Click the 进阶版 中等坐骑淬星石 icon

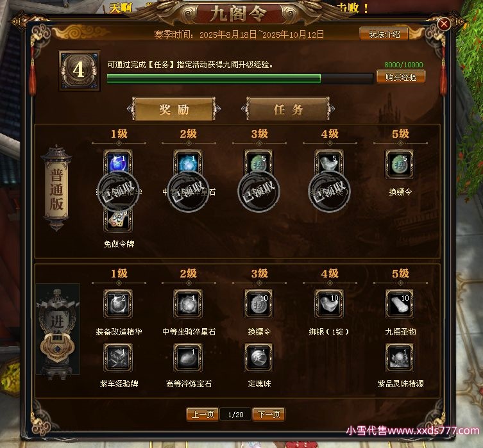pyautogui.click(x=188, y=304)
